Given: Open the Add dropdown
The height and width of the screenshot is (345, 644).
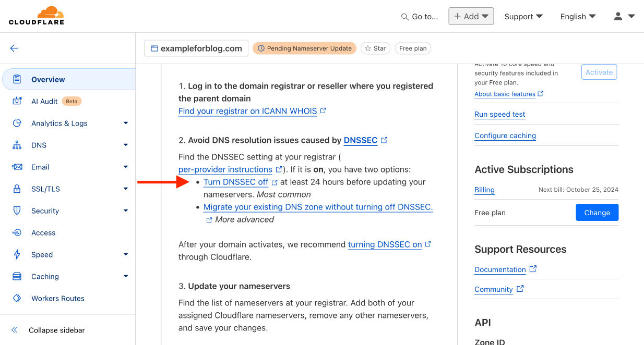Looking at the screenshot, I should point(471,16).
